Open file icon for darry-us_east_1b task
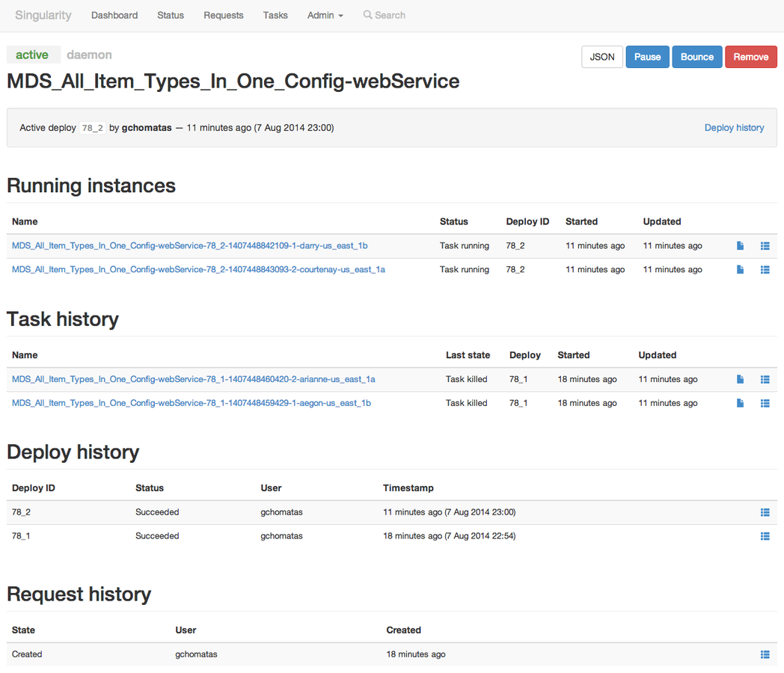 [740, 245]
